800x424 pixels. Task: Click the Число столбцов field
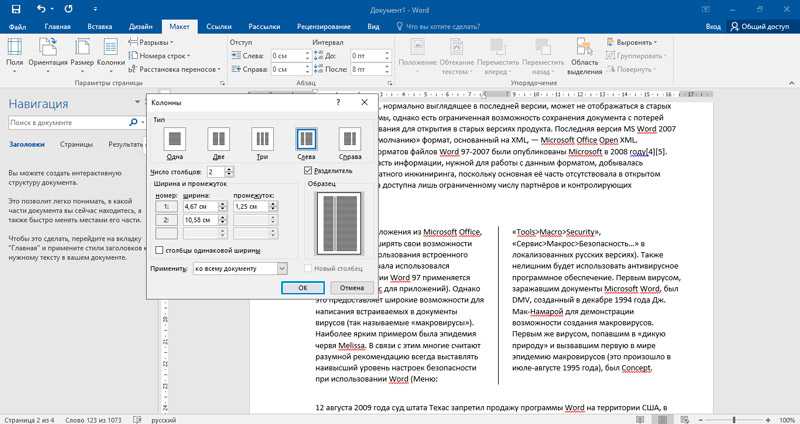point(215,172)
